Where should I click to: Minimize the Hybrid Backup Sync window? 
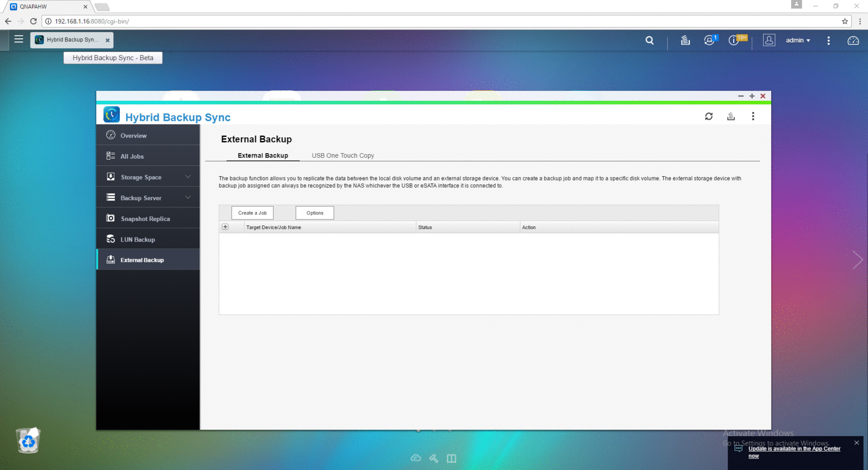click(741, 96)
